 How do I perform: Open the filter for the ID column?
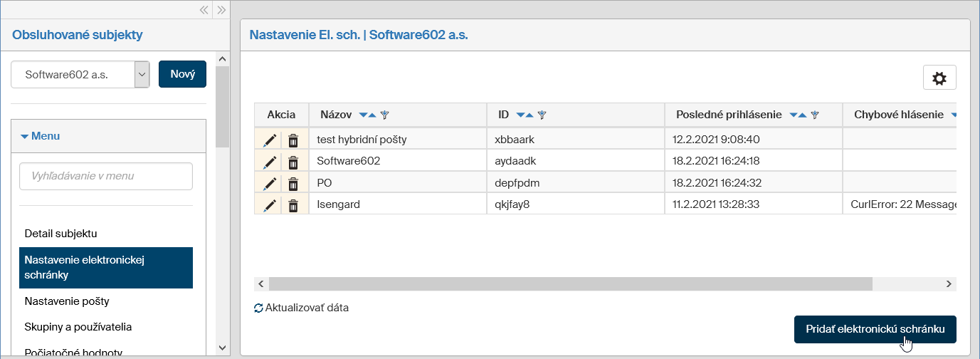coord(542,115)
